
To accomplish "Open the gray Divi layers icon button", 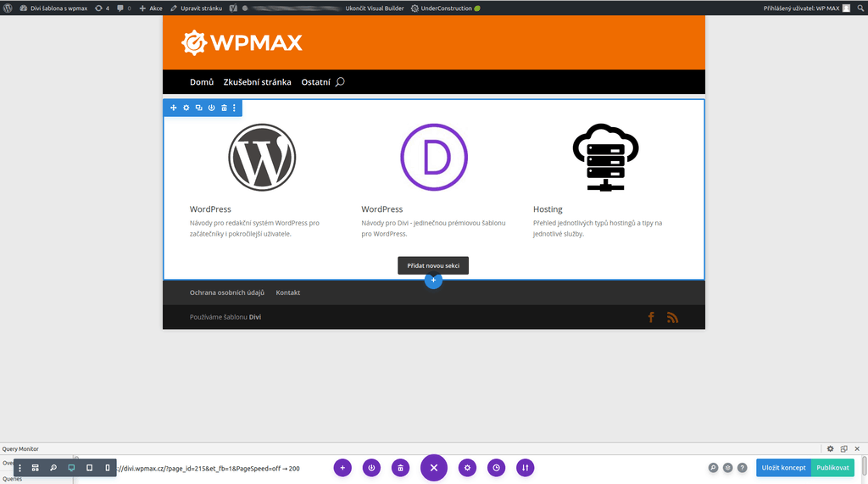I will [x=728, y=468].
